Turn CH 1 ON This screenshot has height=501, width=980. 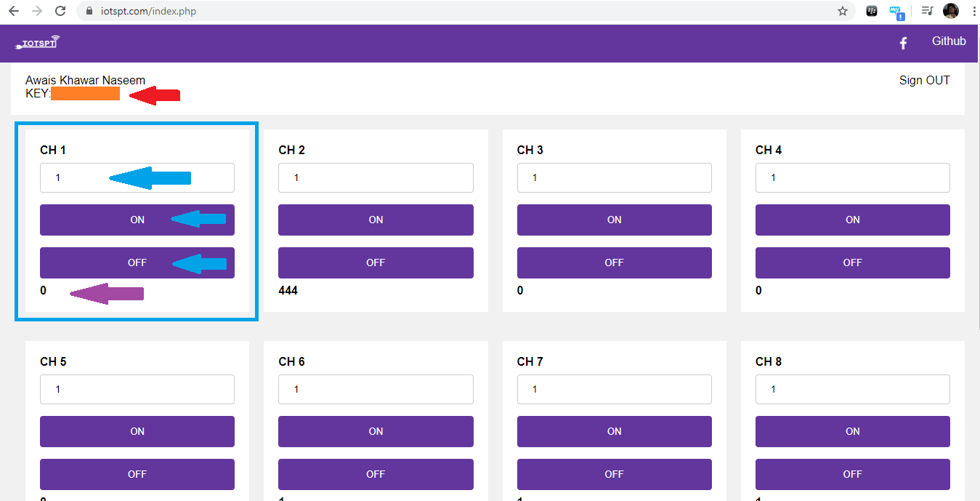coord(137,220)
